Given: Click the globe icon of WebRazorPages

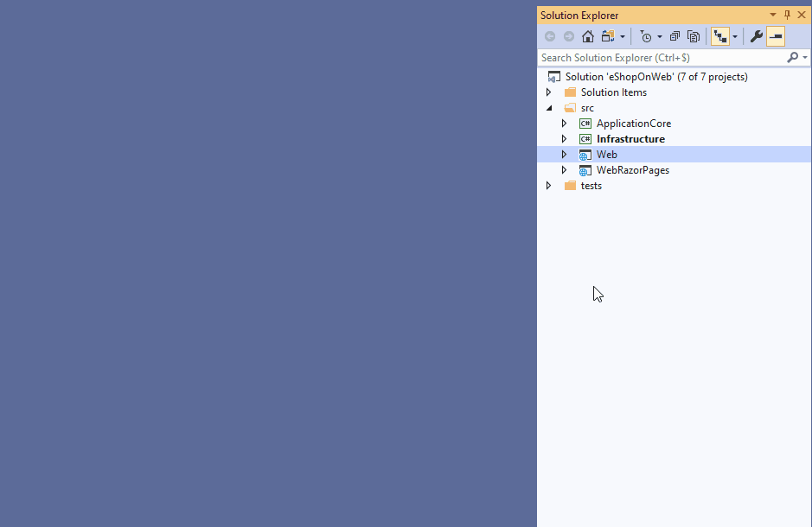Looking at the screenshot, I should pyautogui.click(x=585, y=171).
